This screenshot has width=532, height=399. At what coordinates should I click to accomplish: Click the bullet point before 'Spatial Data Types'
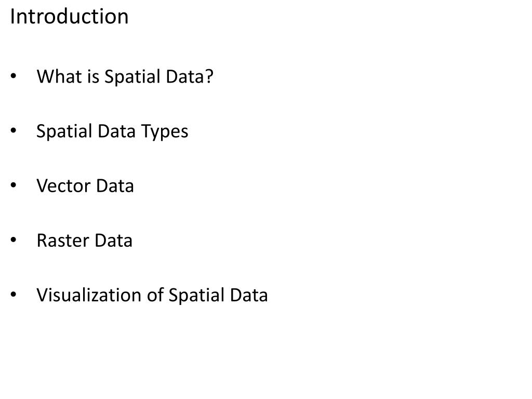tap(14, 132)
